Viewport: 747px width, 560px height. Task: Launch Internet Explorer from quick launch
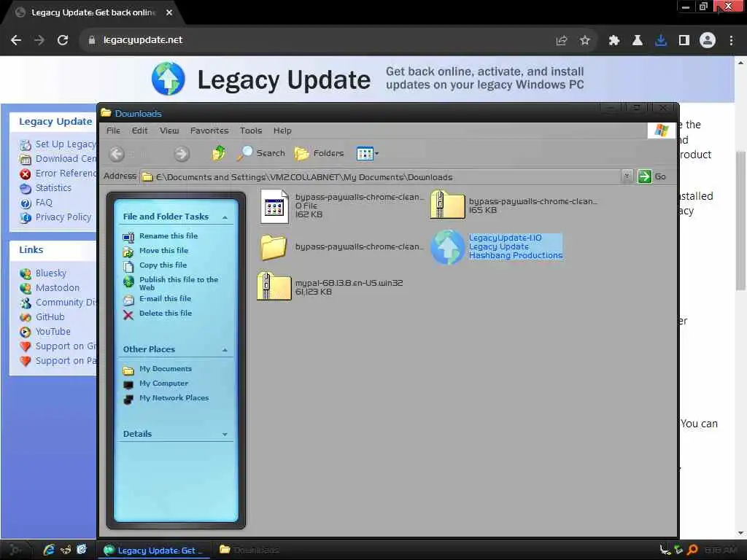point(49,550)
